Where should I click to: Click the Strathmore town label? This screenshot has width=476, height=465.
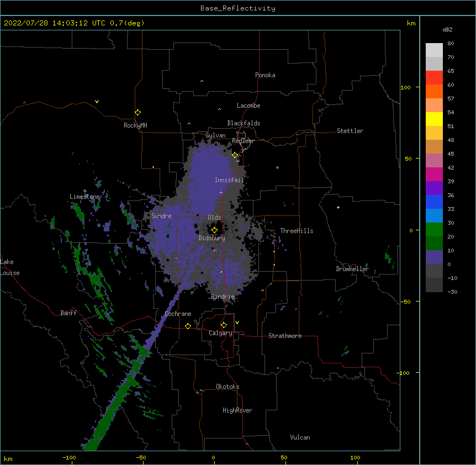tap(285, 336)
